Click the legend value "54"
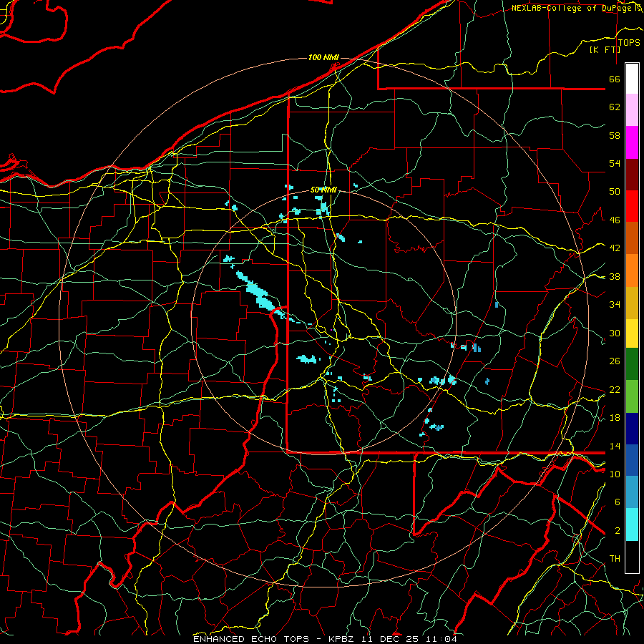 [615, 163]
